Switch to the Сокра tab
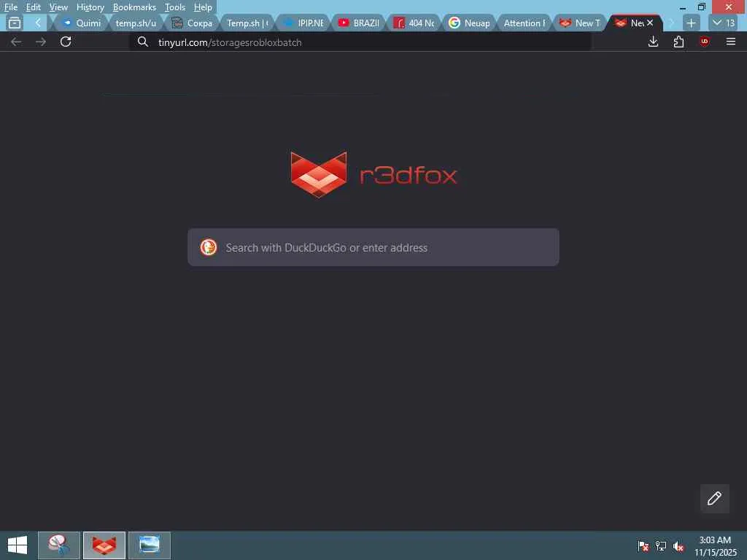The image size is (747, 560). click(192, 23)
